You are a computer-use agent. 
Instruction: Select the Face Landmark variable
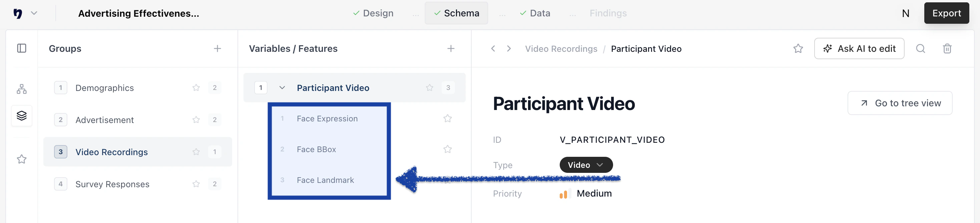325,180
